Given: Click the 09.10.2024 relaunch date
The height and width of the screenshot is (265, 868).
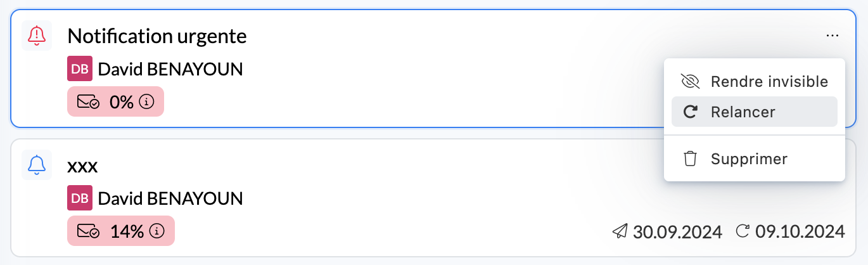Looking at the screenshot, I should [x=800, y=231].
